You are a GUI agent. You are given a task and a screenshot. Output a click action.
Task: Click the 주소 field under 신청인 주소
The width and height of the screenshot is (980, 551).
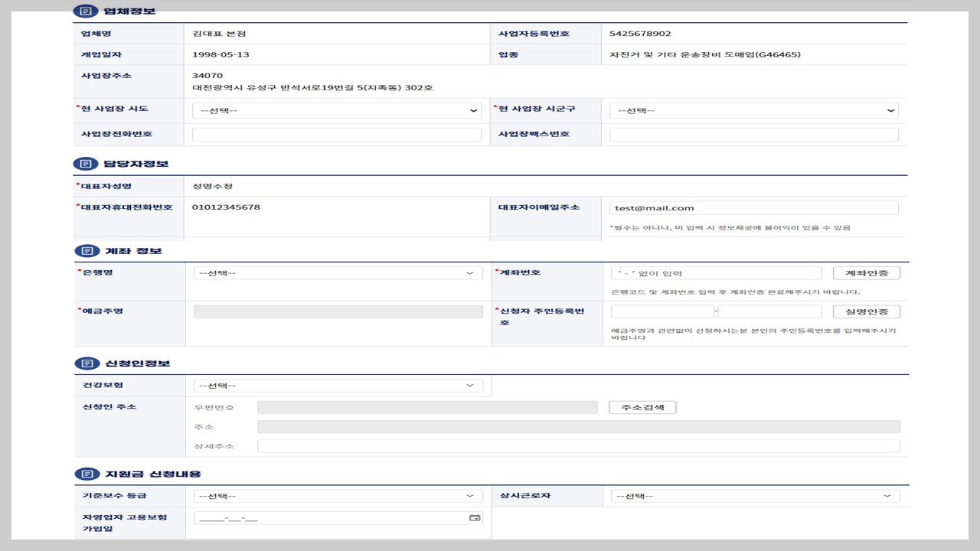(x=579, y=427)
